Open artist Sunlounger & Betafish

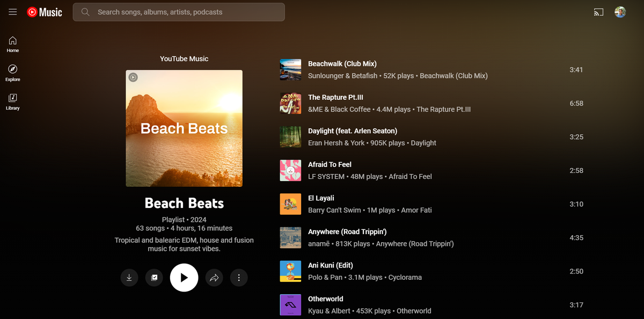coord(343,76)
